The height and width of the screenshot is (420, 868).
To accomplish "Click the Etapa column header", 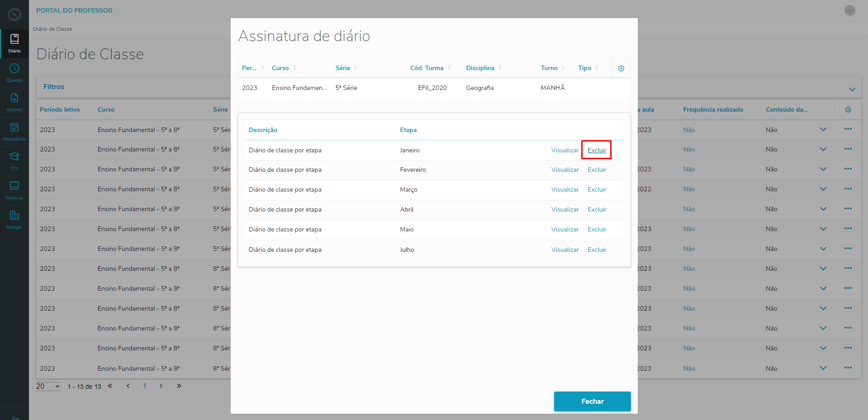I will 408,130.
